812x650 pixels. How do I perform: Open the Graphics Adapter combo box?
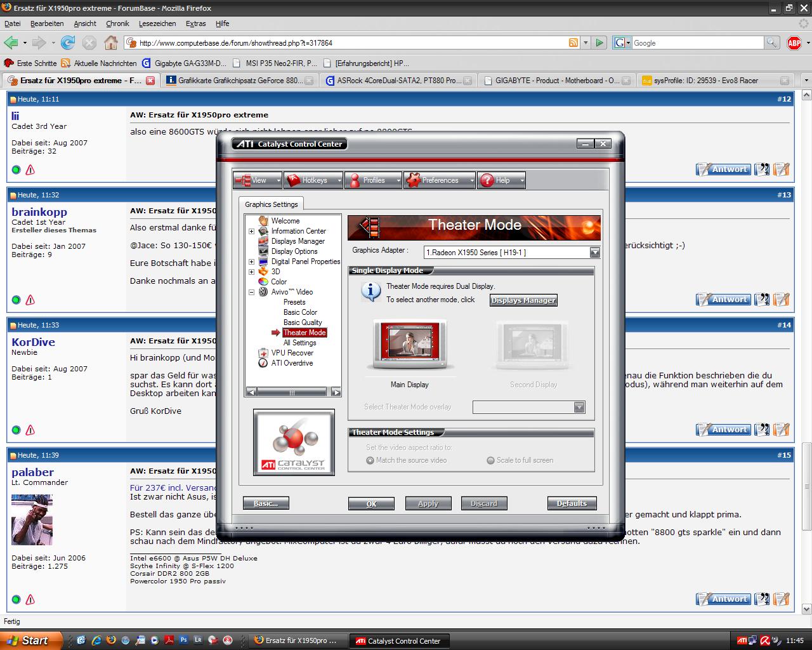(512, 253)
